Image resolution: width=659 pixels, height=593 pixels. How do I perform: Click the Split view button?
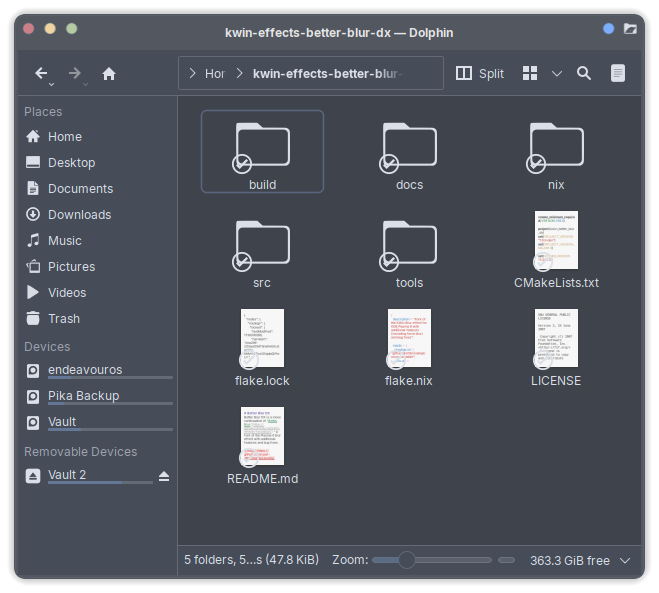click(x=480, y=74)
